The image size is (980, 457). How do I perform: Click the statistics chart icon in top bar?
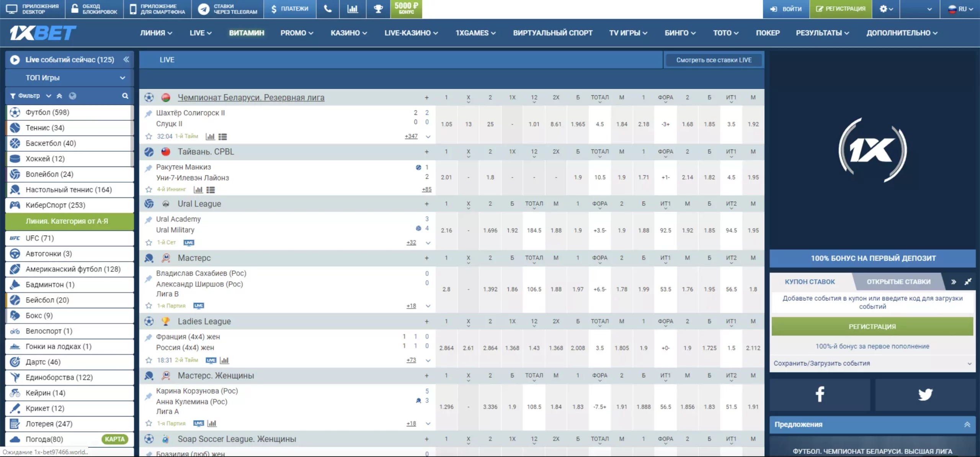(353, 9)
